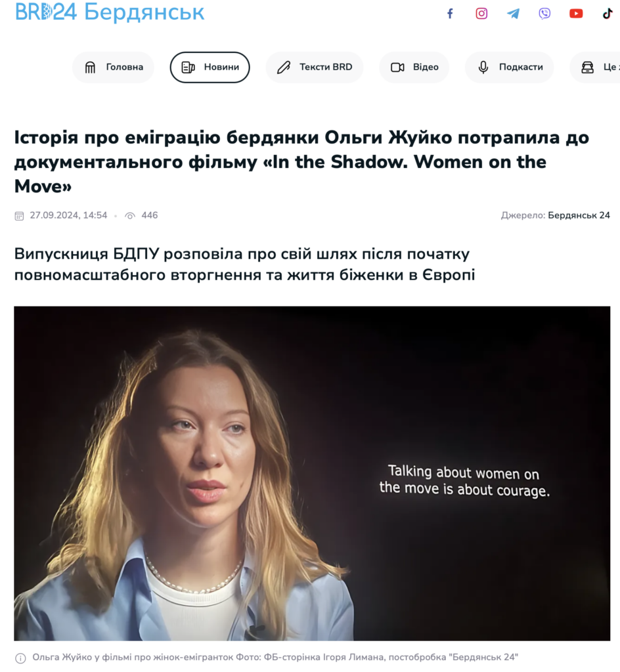620x672 pixels.
Task: Click the microphone icon on Подкасти
Action: [x=483, y=68]
